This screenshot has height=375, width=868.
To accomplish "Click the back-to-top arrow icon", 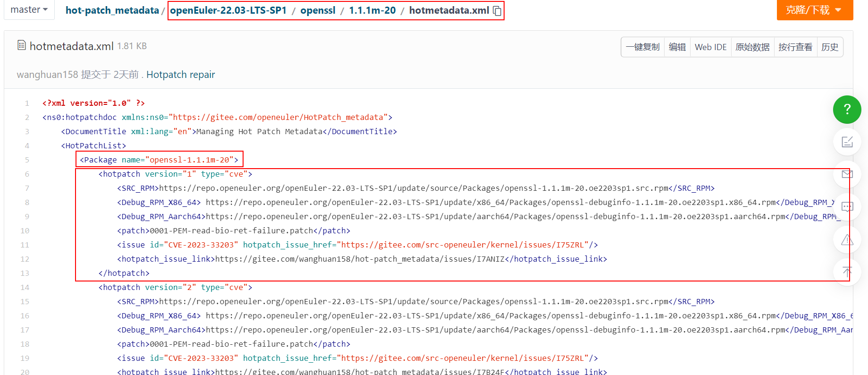I will pos(847,272).
